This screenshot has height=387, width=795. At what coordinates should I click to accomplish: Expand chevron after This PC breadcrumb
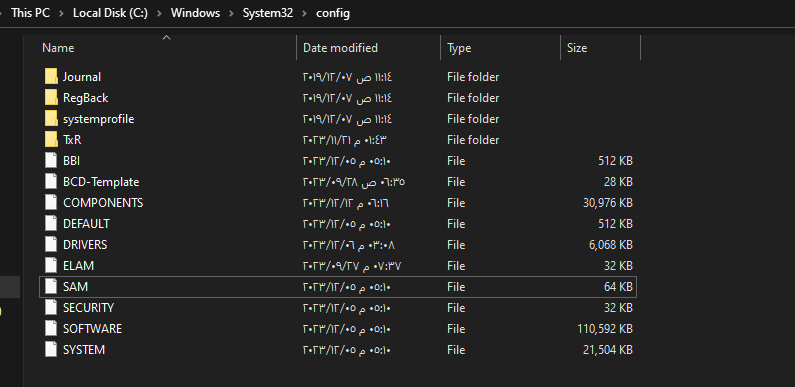click(x=61, y=14)
